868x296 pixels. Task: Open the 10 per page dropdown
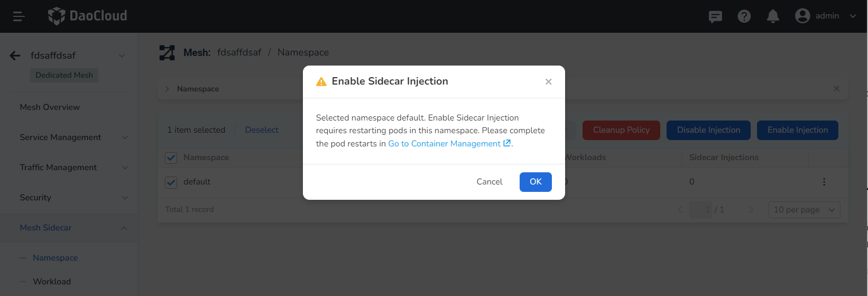tap(804, 210)
